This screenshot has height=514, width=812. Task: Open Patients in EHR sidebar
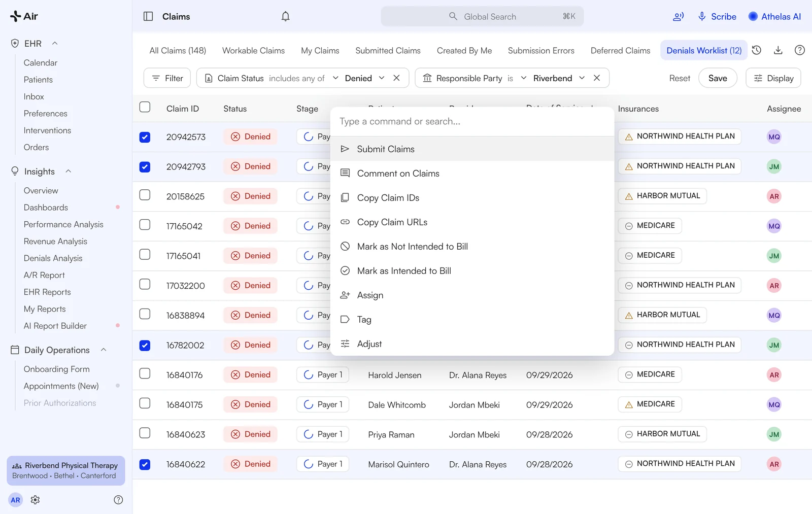click(38, 80)
